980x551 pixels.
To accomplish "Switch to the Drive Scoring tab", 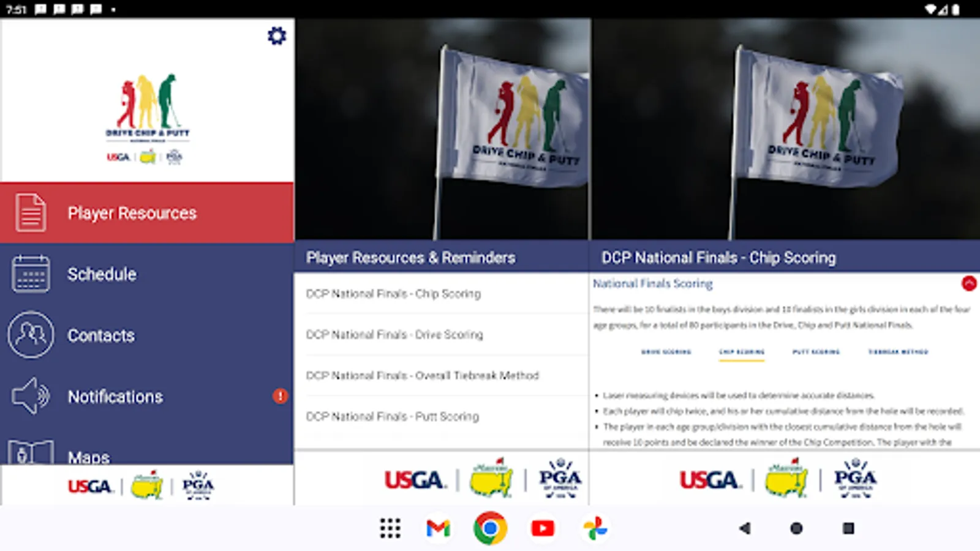I will 667,352.
